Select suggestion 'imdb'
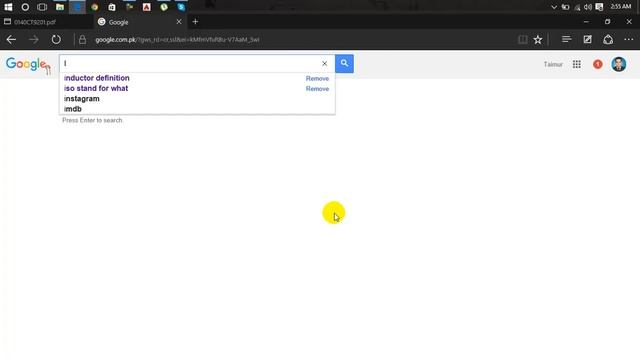 [73, 109]
